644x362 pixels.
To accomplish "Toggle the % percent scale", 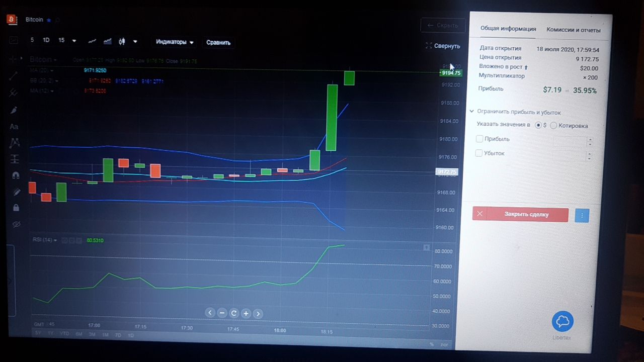I will (x=432, y=344).
